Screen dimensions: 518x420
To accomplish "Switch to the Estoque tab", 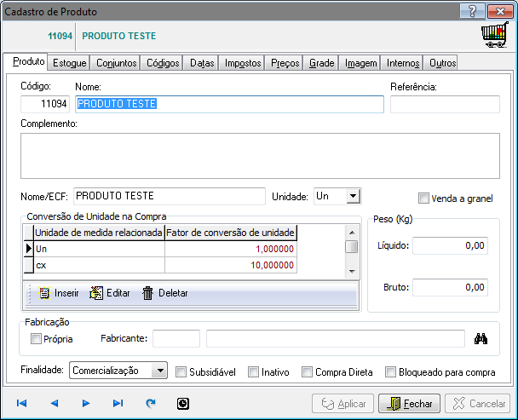I will 69,63.
